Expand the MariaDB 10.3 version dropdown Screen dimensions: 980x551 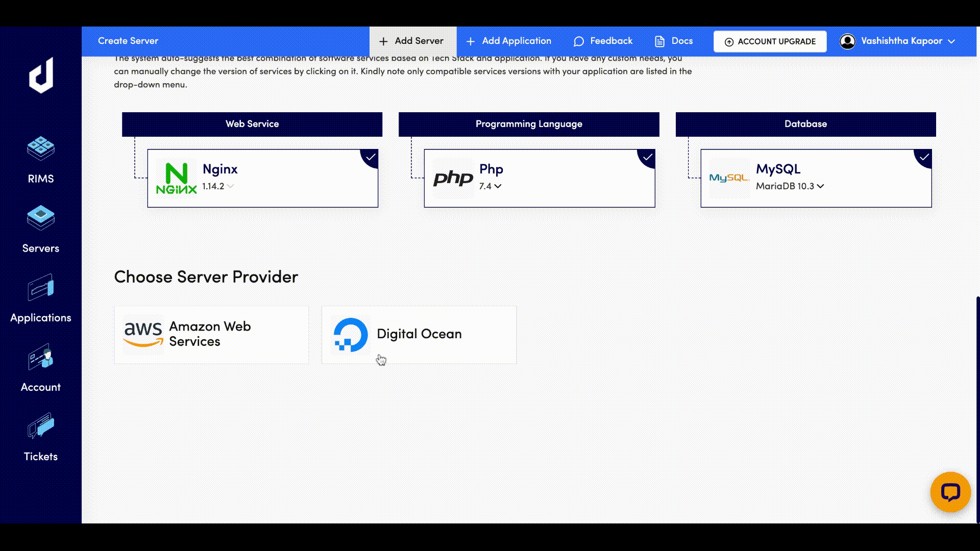tap(820, 186)
